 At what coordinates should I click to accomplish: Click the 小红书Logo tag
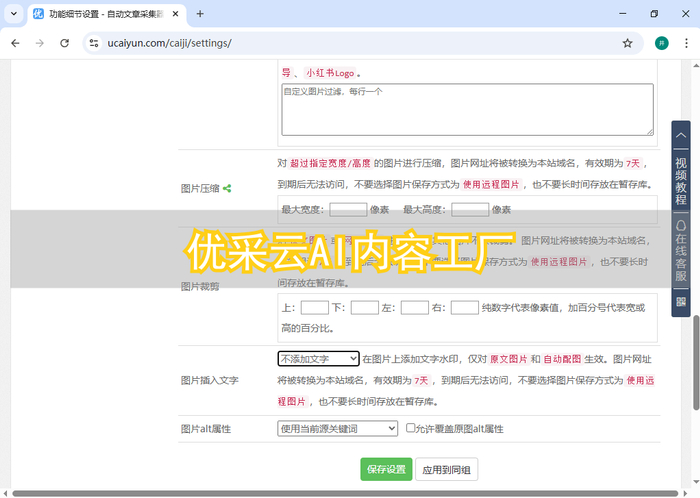coord(330,73)
